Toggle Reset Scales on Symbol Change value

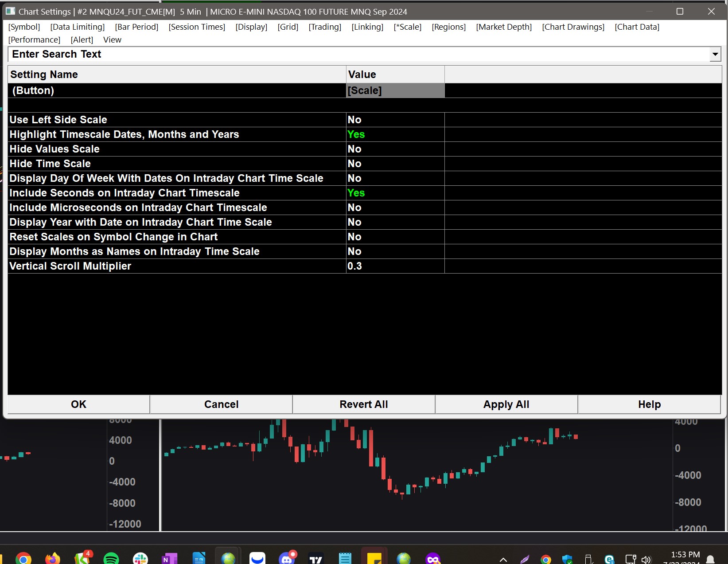click(395, 237)
